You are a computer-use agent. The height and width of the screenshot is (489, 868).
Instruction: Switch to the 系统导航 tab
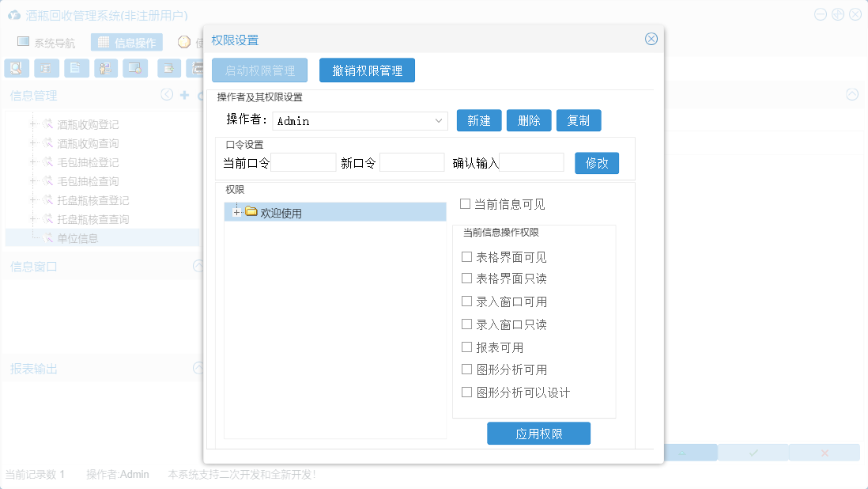[46, 43]
